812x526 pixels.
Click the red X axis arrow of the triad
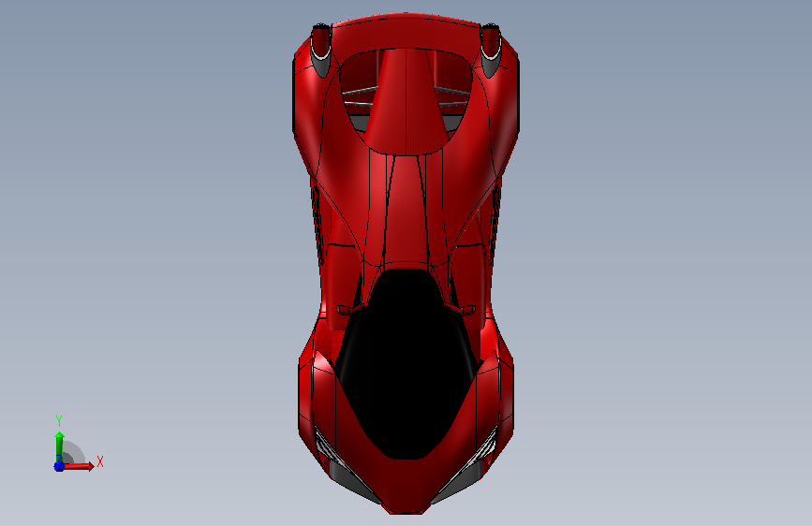point(79,466)
